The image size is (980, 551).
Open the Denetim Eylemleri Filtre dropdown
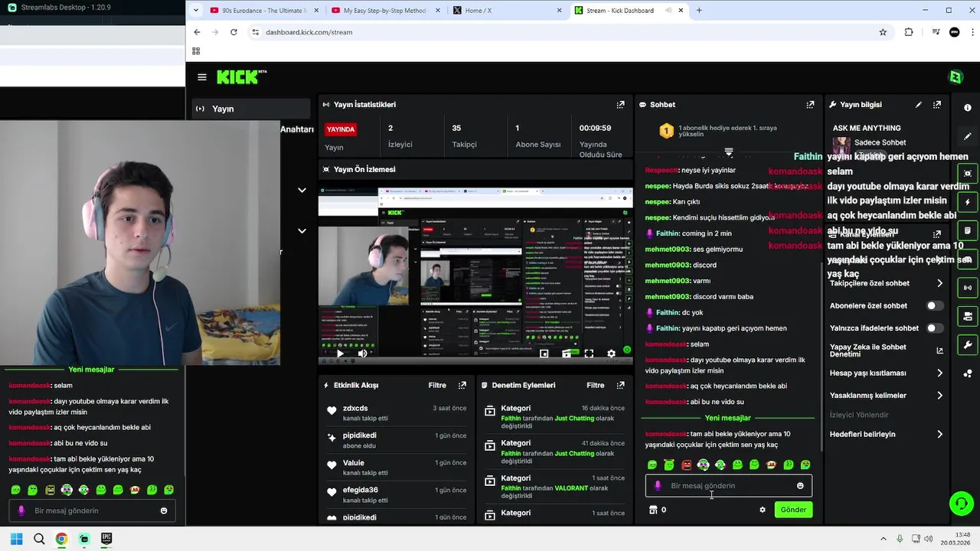pos(595,386)
